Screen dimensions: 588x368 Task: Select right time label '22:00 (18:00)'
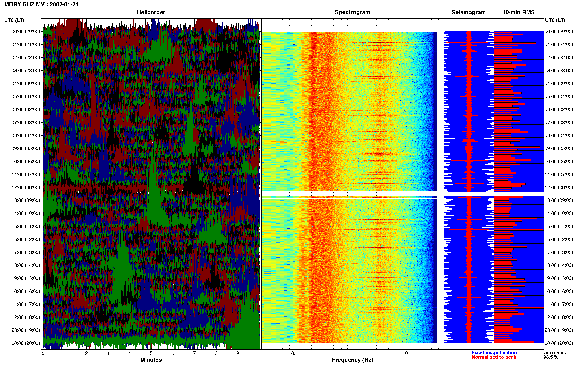pyautogui.click(x=559, y=317)
